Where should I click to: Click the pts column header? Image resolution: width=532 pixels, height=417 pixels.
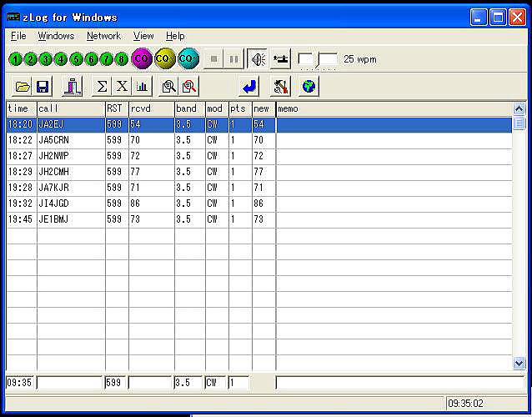240,108
